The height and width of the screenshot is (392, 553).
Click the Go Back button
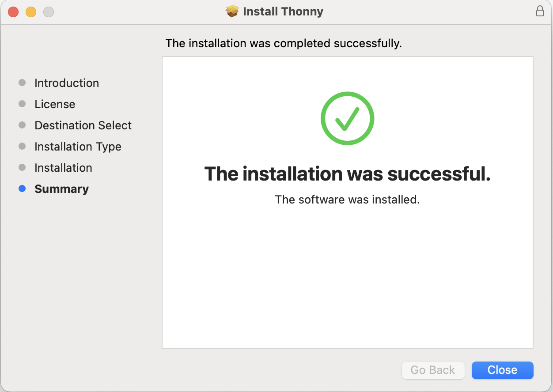433,370
